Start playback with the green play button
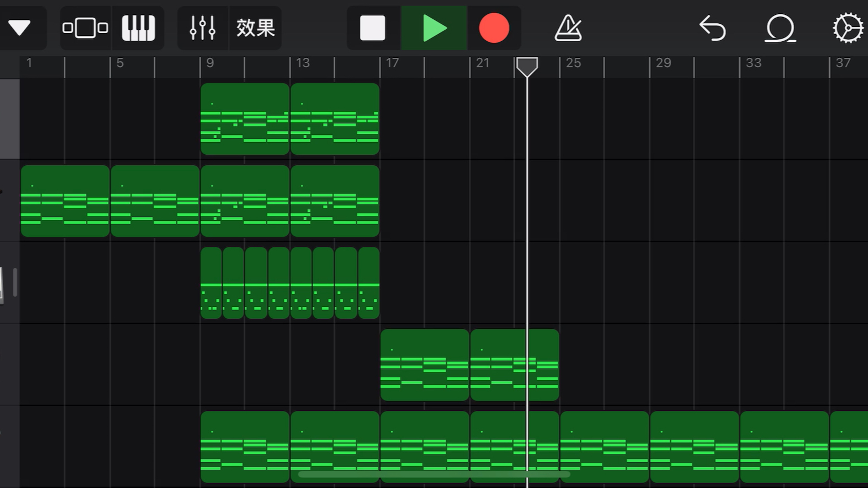The width and height of the screenshot is (868, 488). [x=434, y=28]
